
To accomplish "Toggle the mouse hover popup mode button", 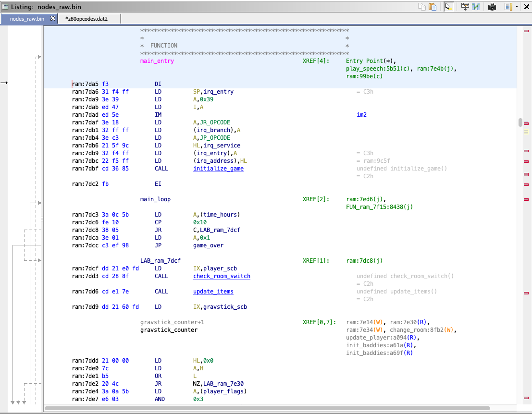I will point(448,7).
